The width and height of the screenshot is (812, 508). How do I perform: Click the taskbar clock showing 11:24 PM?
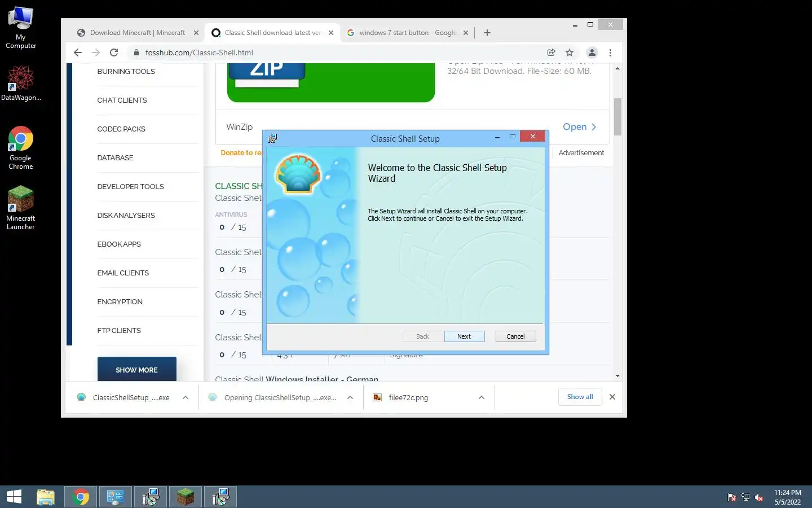pyautogui.click(x=788, y=497)
